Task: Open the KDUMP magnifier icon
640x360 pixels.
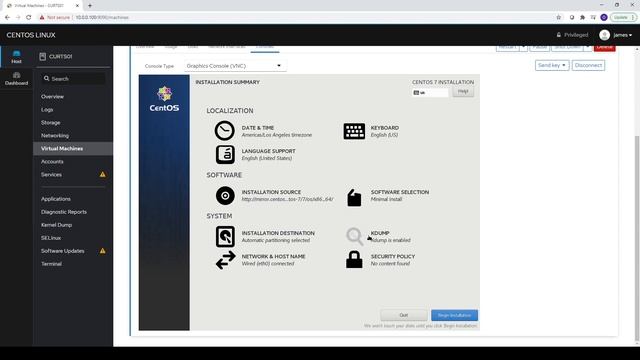Action: pyautogui.click(x=354, y=236)
